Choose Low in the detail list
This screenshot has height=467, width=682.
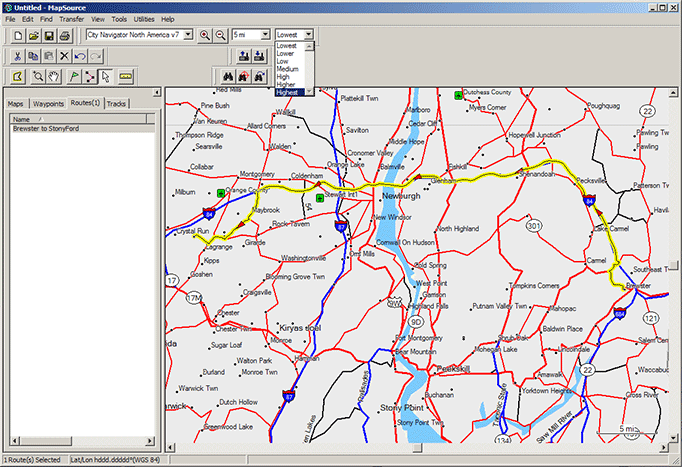click(x=283, y=61)
